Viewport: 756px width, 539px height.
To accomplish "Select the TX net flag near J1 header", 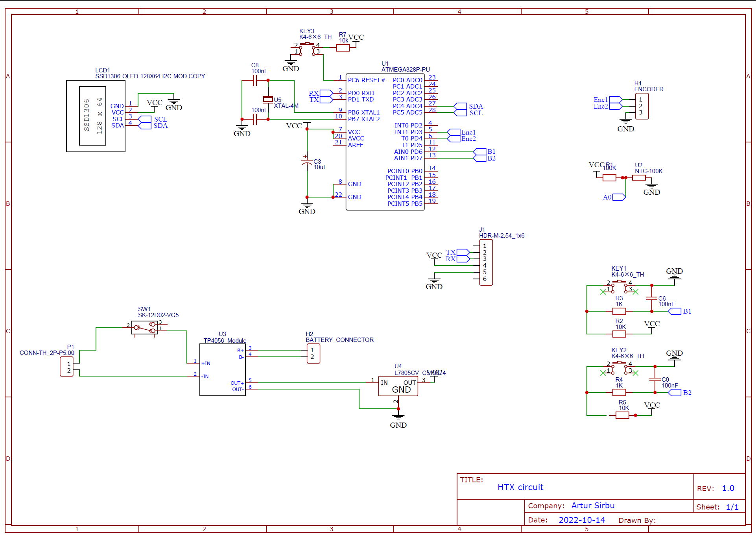I will (x=463, y=252).
